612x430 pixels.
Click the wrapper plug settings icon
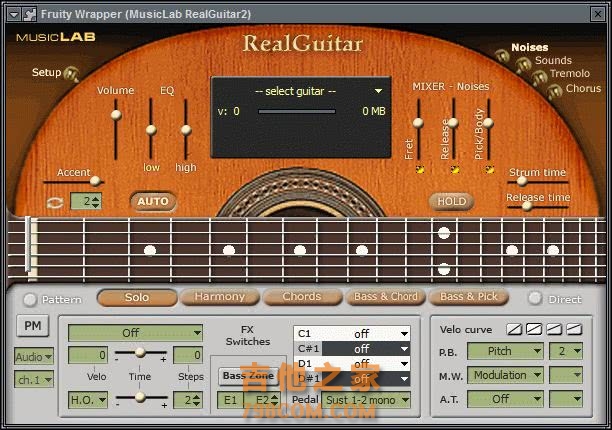click(30, 14)
